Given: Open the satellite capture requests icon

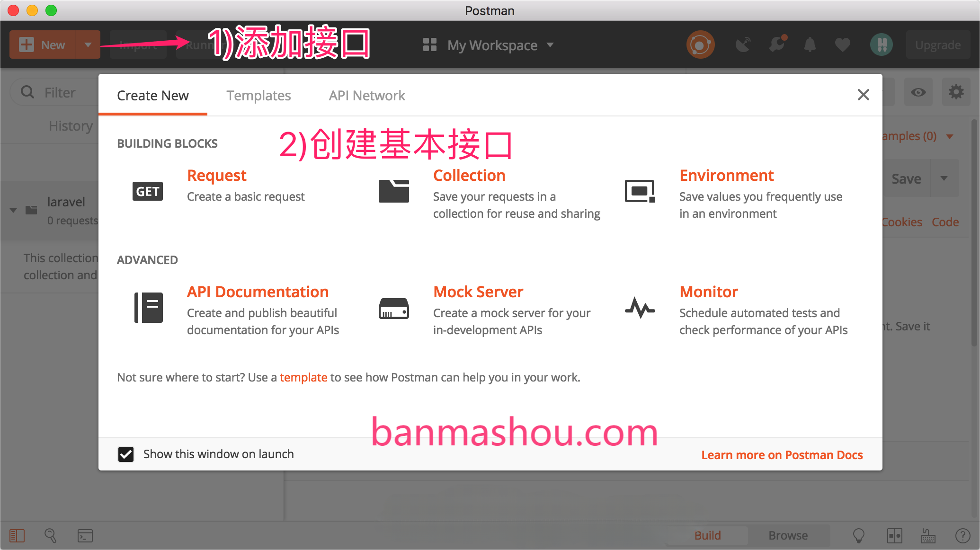Looking at the screenshot, I should coord(743,45).
